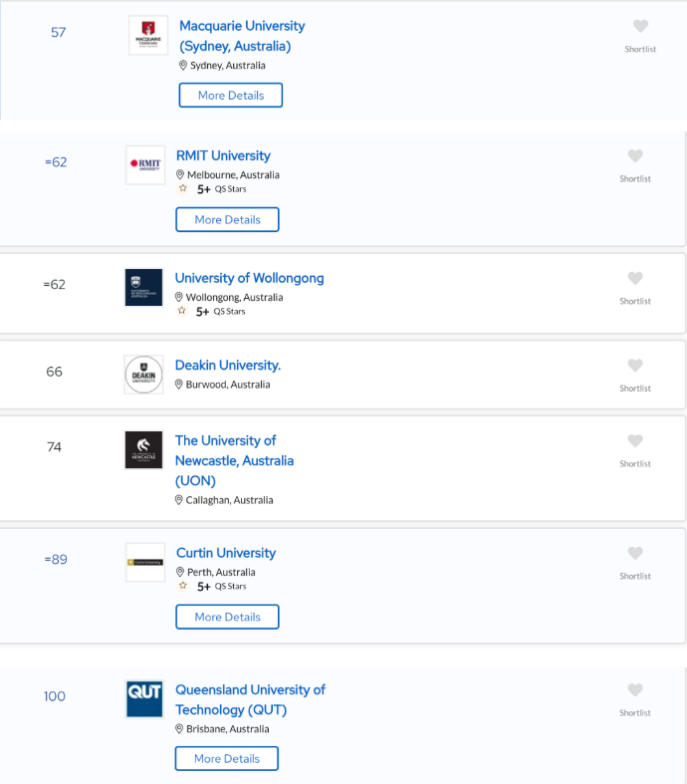687x784 pixels.
Task: Open More Details for Macquarie University
Action: [x=231, y=95]
